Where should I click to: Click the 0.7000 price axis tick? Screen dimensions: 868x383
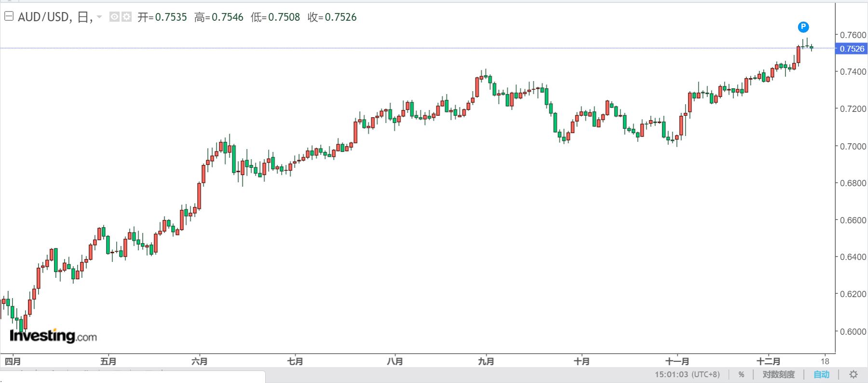click(x=853, y=146)
